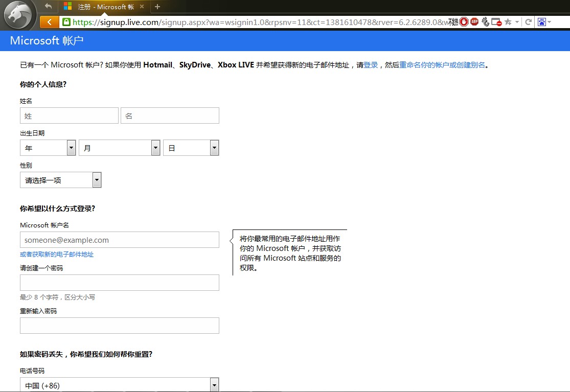Click the 重新输入密码 confirm password field
Image resolution: width=570 pixels, height=392 pixels.
point(120,326)
